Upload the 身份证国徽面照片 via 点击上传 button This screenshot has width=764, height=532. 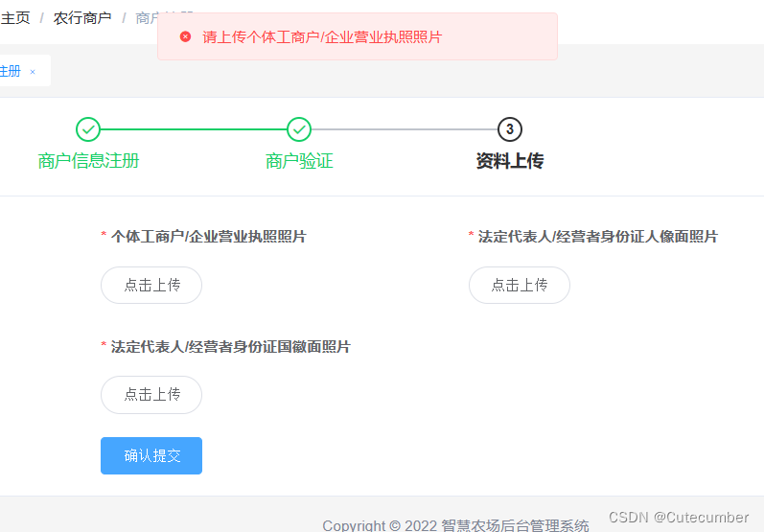pyautogui.click(x=151, y=395)
